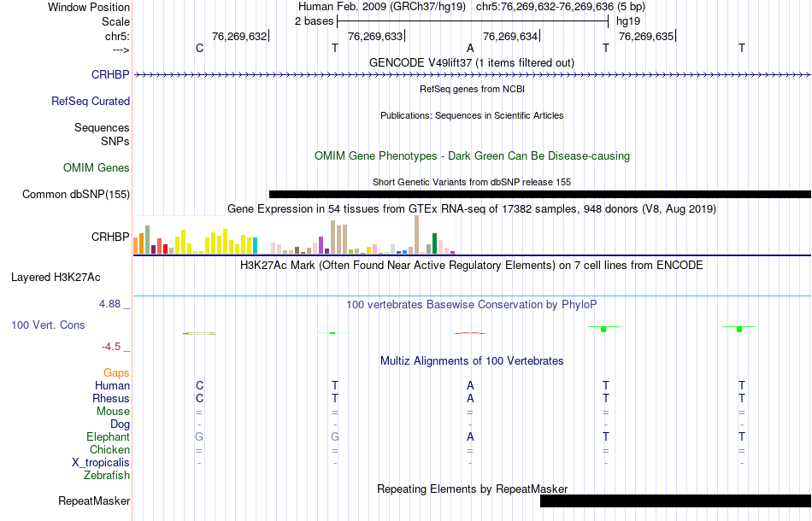The image size is (812, 521).
Task: Click Short Genetic Variants from dbSNP title
Action: click(x=472, y=182)
